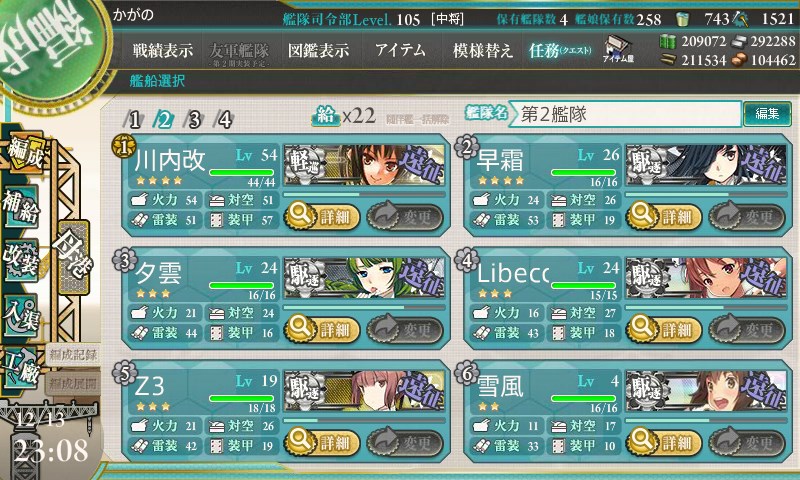
Task: Click 編集 button beside fleet name
Action: [x=767, y=114]
